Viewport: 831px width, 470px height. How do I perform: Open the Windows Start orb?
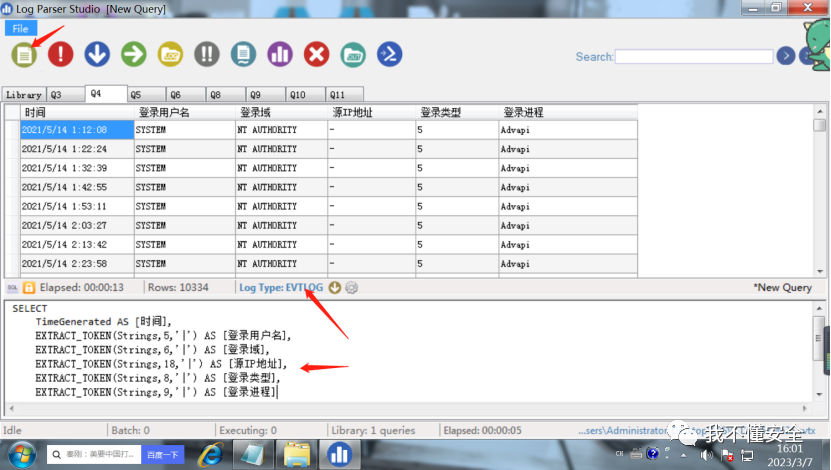click(22, 454)
